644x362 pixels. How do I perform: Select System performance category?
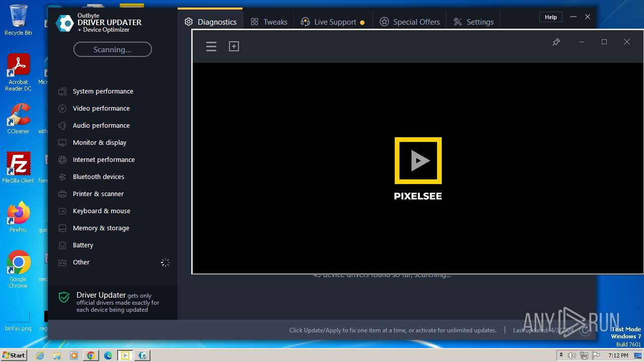tap(103, 92)
